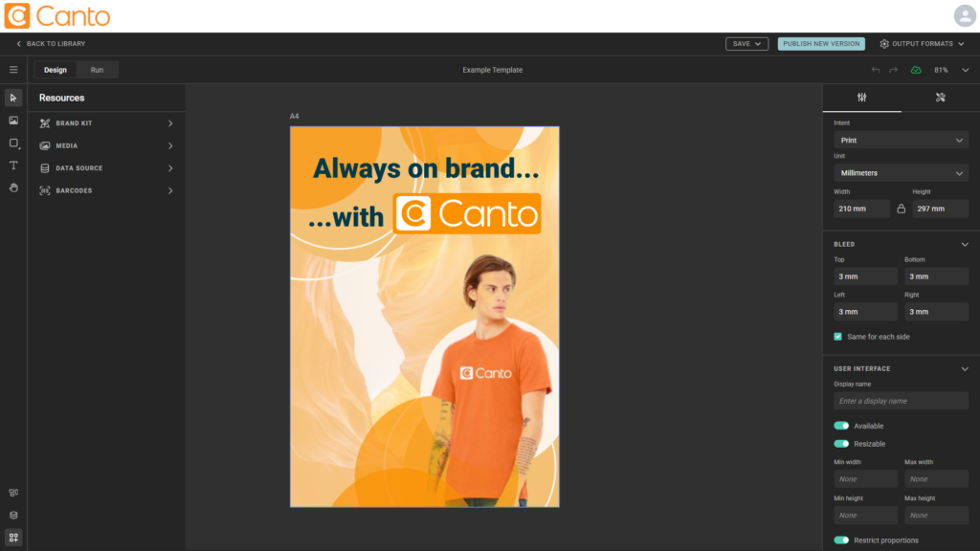Screen dimensions: 980x551
Task: Go back to library
Action: [51, 44]
